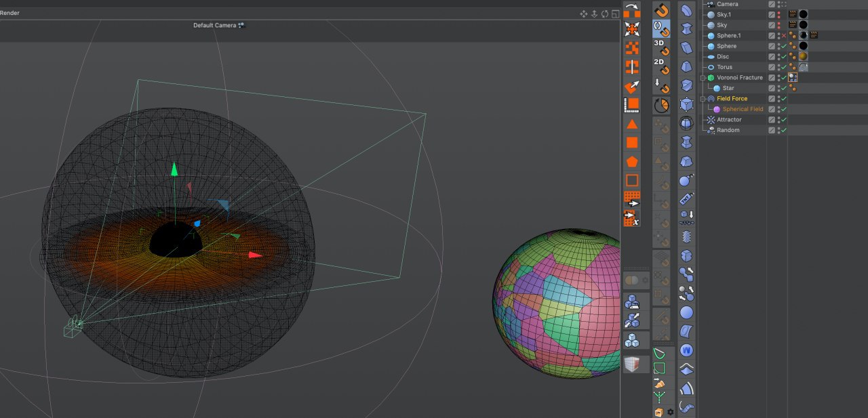The height and width of the screenshot is (418, 868).
Task: Click the green branching Y spline icon
Action: (659, 397)
